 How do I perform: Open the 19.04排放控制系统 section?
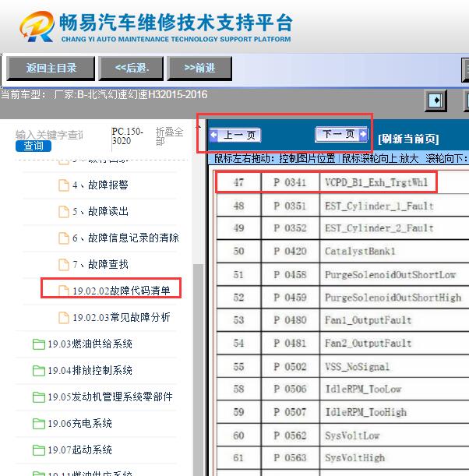click(90, 371)
